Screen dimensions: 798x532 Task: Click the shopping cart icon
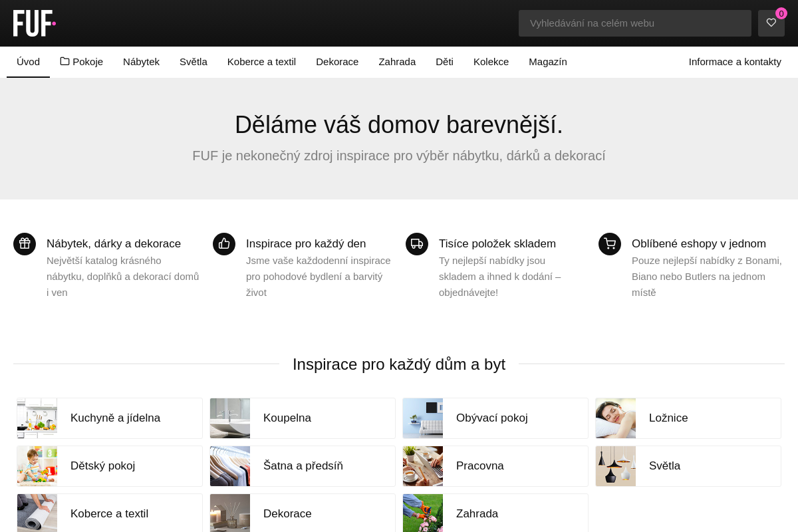pyautogui.click(x=610, y=244)
